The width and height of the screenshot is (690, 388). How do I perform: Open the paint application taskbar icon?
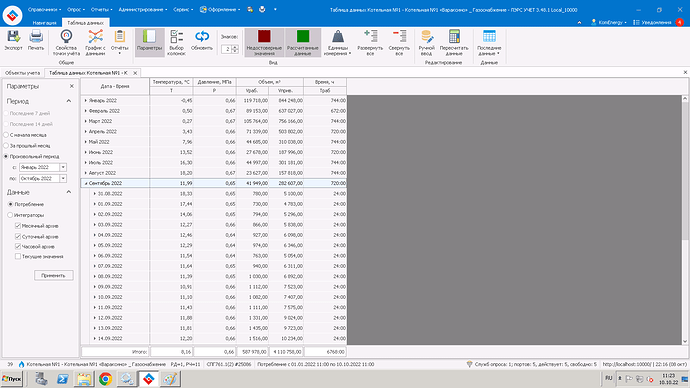pos(170,379)
